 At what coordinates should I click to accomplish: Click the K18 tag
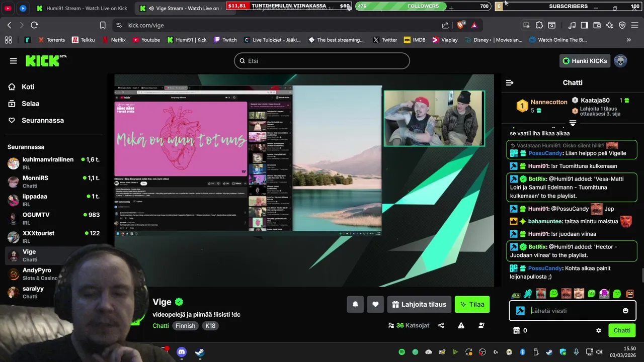point(210,326)
